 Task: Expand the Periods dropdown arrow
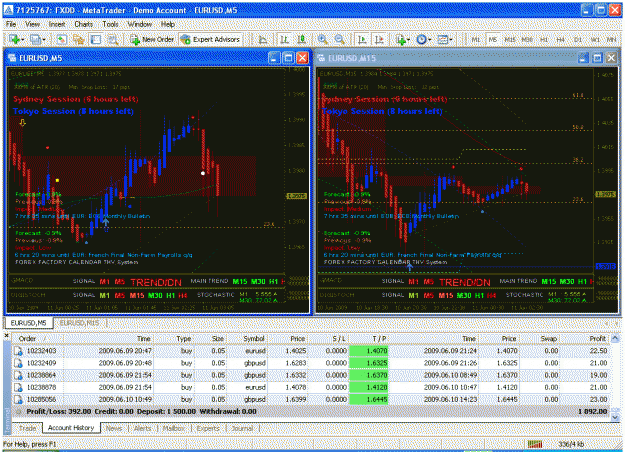(430, 40)
